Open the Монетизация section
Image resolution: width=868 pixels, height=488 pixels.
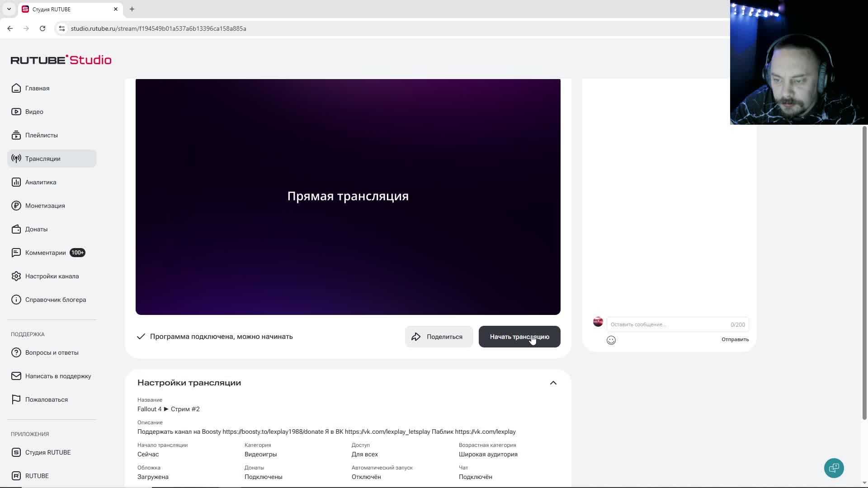(x=45, y=206)
